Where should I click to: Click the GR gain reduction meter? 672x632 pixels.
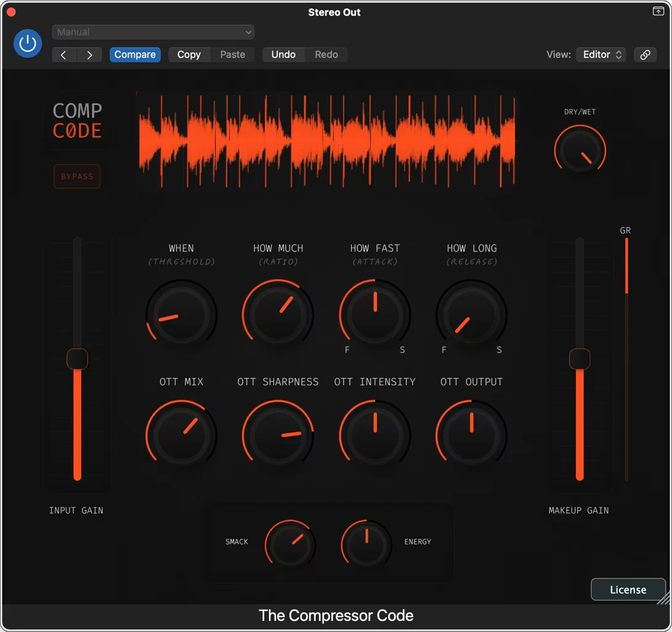coord(626,359)
